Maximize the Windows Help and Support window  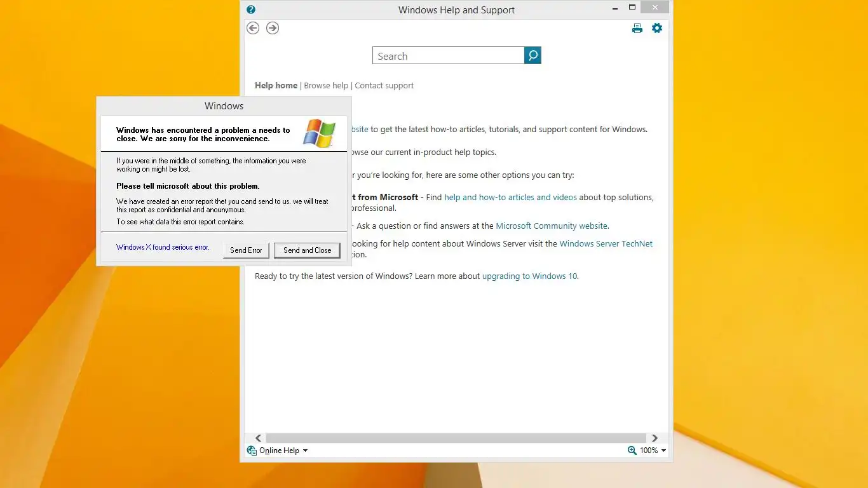click(632, 8)
